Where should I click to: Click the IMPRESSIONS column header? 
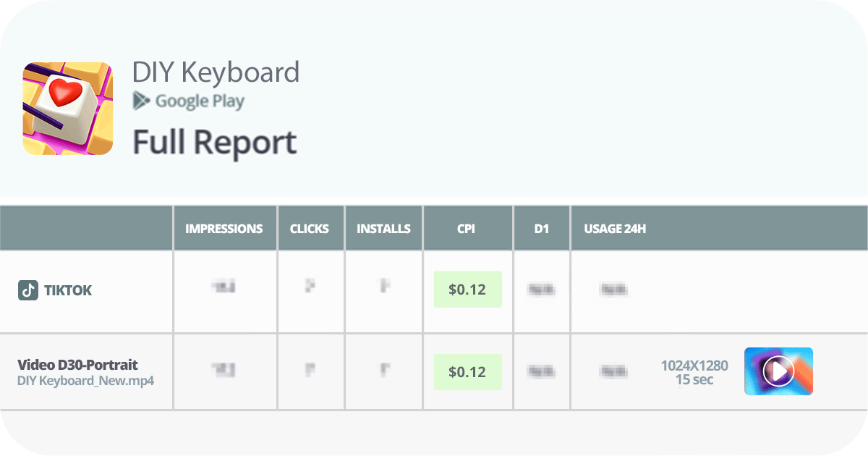coord(224,229)
